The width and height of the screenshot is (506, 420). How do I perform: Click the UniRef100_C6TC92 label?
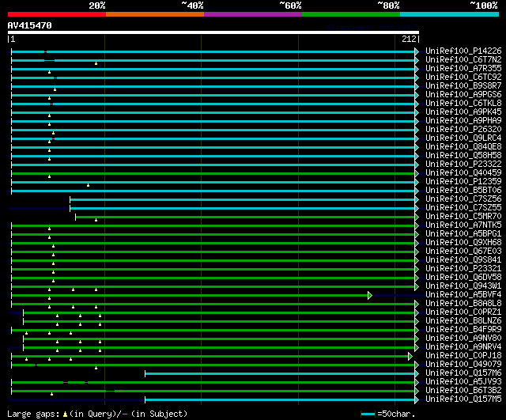point(463,77)
